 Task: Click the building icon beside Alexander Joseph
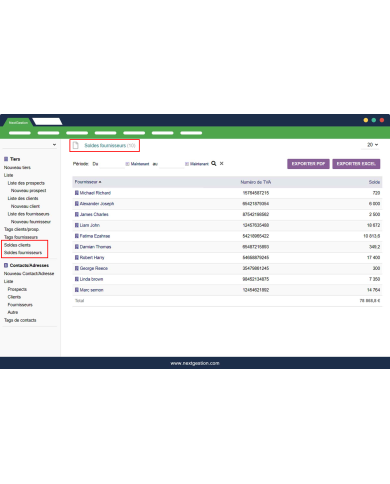point(76,204)
